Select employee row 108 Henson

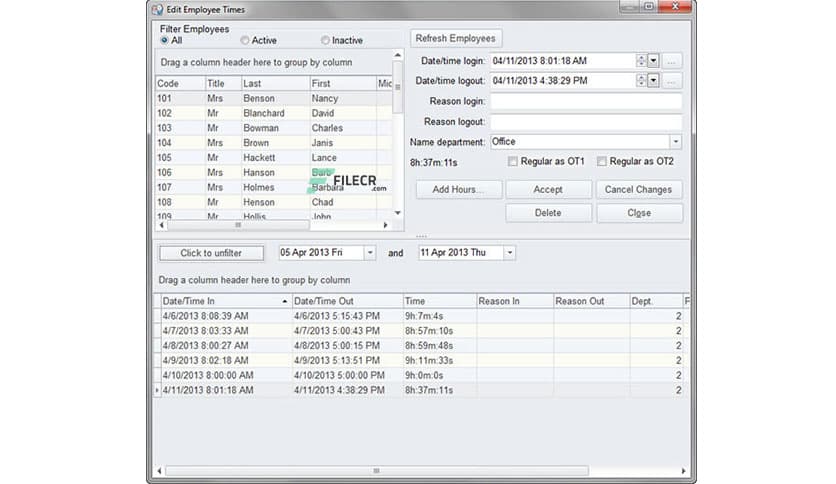point(274,203)
